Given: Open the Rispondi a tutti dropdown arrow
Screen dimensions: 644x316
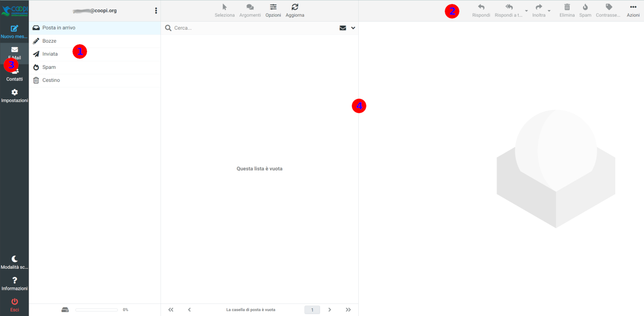Looking at the screenshot, I should 526,11.
